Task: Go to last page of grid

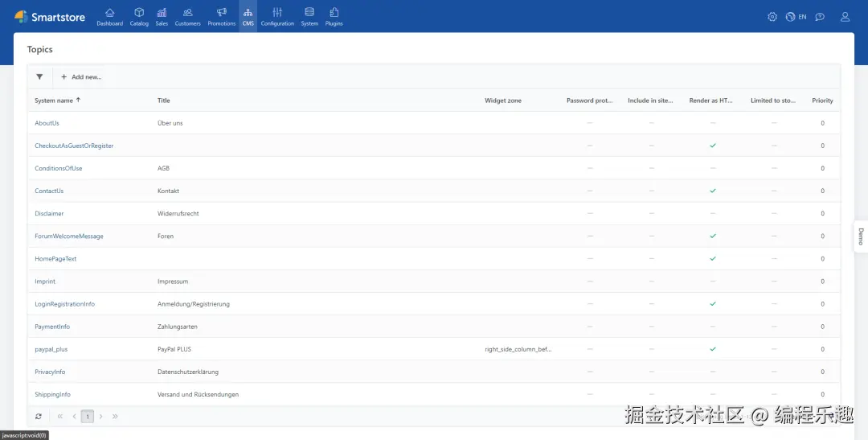Action: point(115,416)
